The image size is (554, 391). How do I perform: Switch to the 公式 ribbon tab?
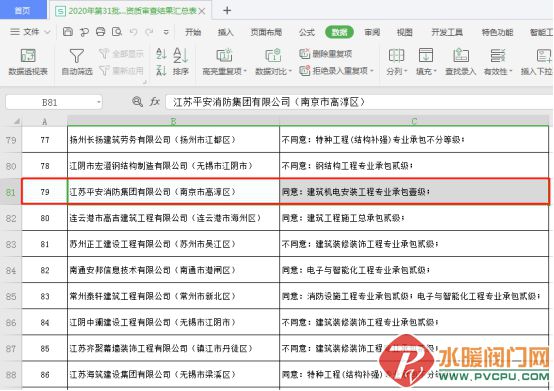(306, 32)
